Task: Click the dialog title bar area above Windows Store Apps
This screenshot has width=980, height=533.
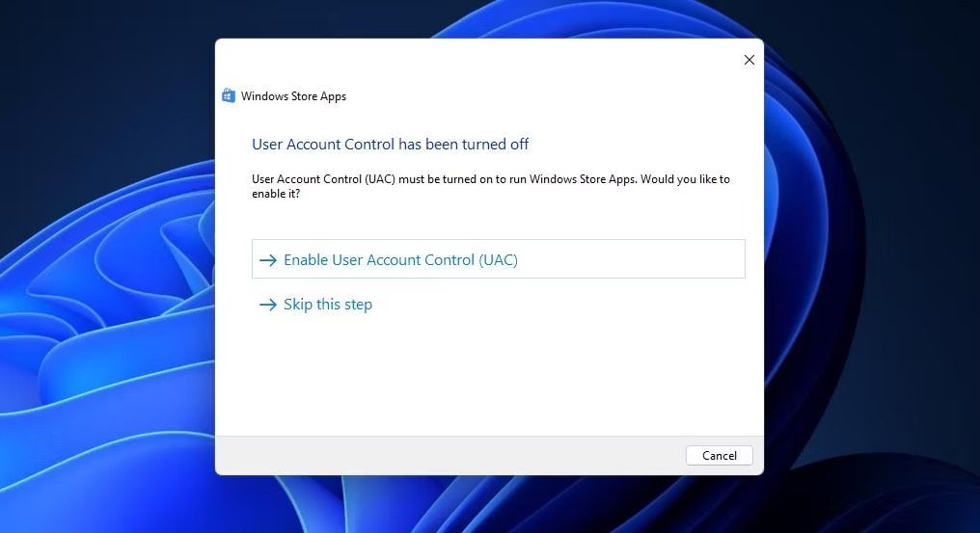Action: 475,60
